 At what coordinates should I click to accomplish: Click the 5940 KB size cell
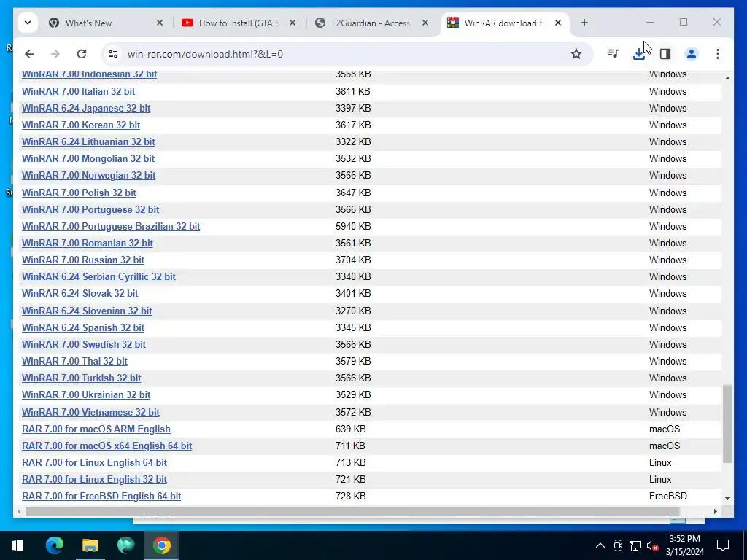[x=353, y=226]
